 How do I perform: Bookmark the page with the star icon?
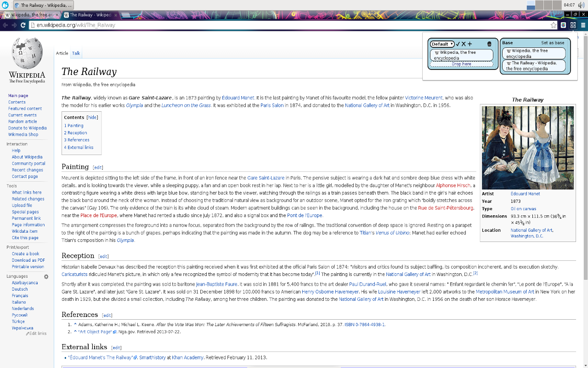pos(554,25)
